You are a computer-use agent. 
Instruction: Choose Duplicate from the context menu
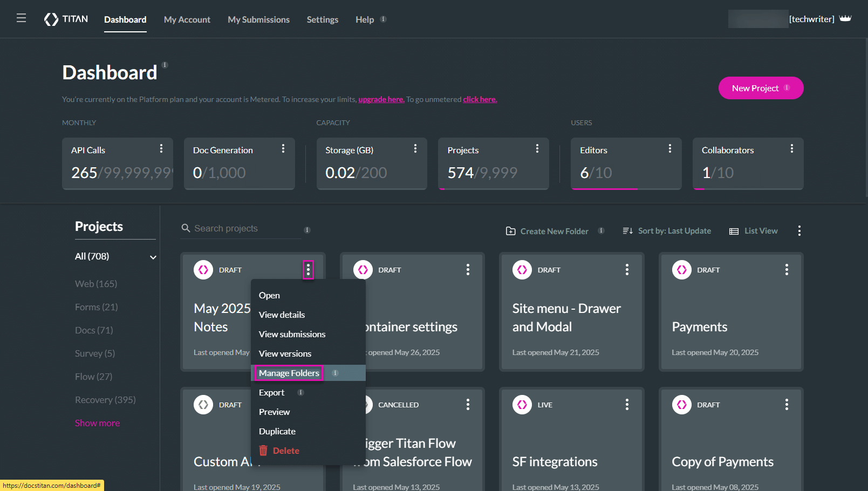tap(277, 431)
